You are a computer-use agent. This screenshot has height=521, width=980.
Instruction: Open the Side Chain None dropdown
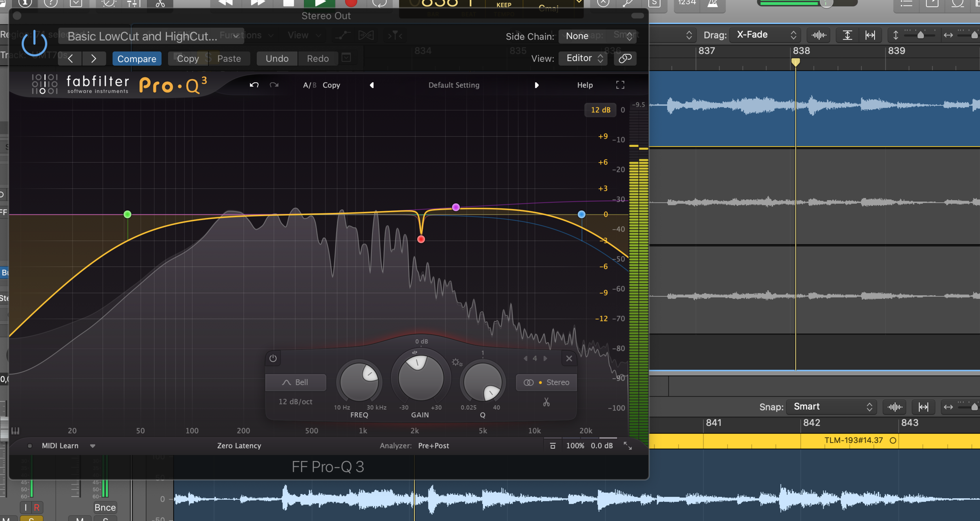[x=576, y=36]
